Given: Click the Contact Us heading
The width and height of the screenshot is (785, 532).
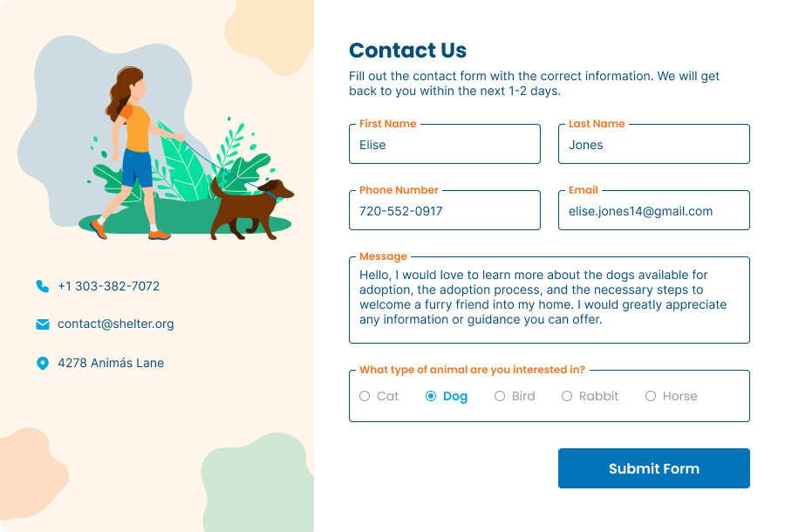Looking at the screenshot, I should (407, 51).
